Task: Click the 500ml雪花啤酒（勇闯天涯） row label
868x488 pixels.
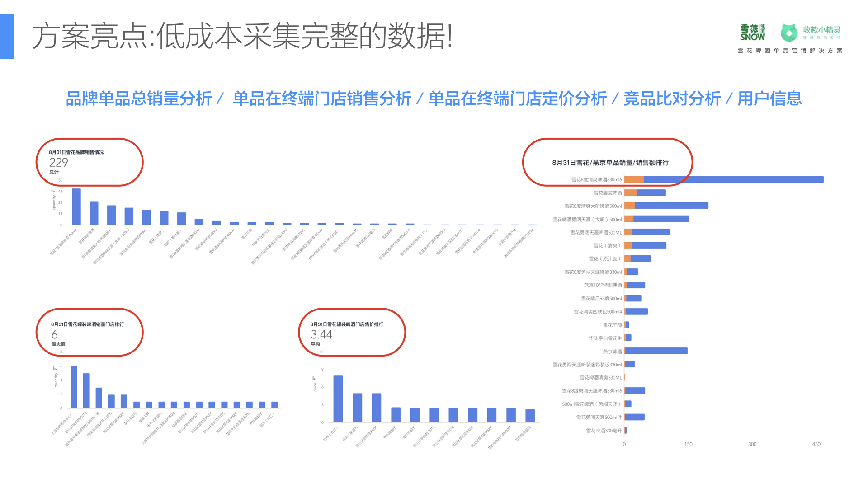Action: (592, 404)
